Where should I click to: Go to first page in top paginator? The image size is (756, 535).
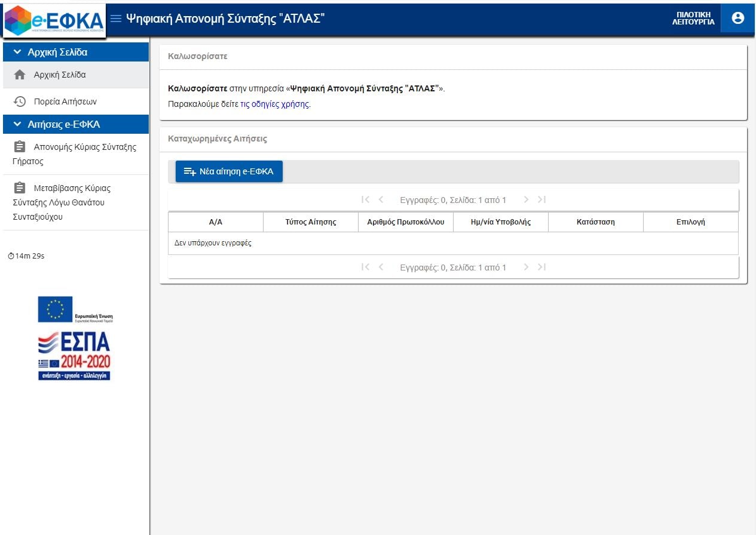click(x=366, y=199)
